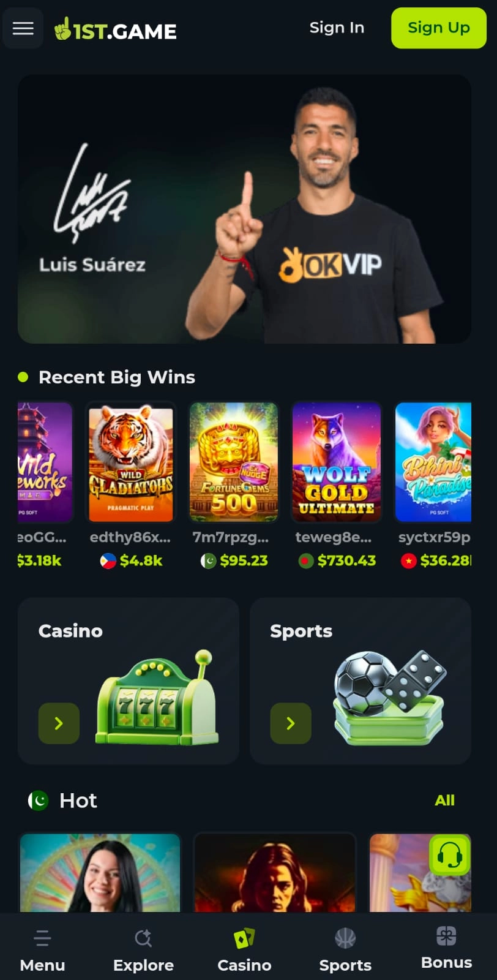Expand the Sports card arrow button
The image size is (497, 980).
291,723
